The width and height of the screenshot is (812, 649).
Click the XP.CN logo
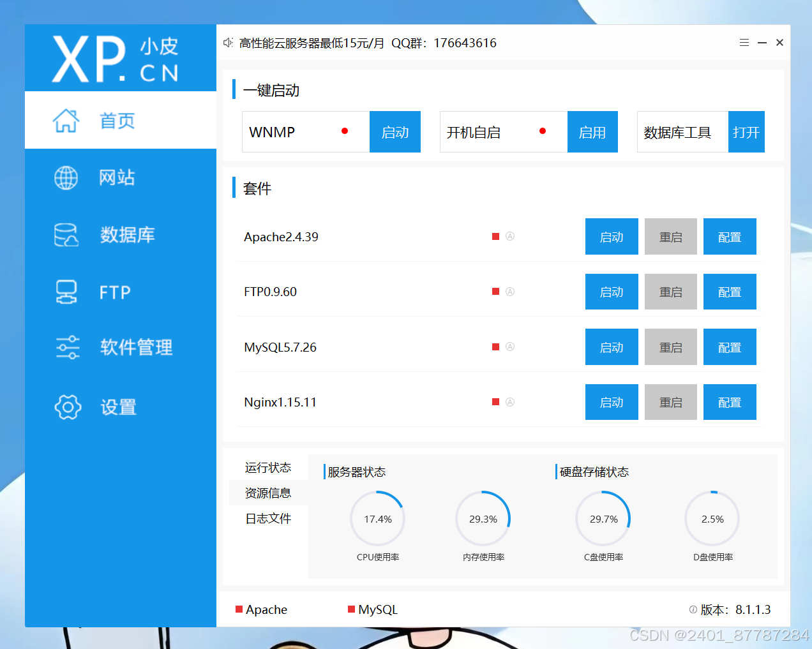[x=116, y=59]
